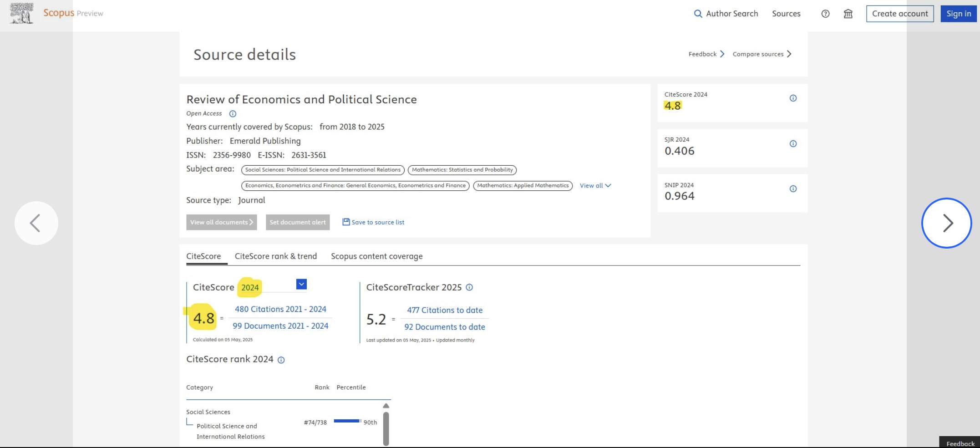Open CiteScore rank 2024 info icon
This screenshot has width=980, height=448.
[281, 360]
